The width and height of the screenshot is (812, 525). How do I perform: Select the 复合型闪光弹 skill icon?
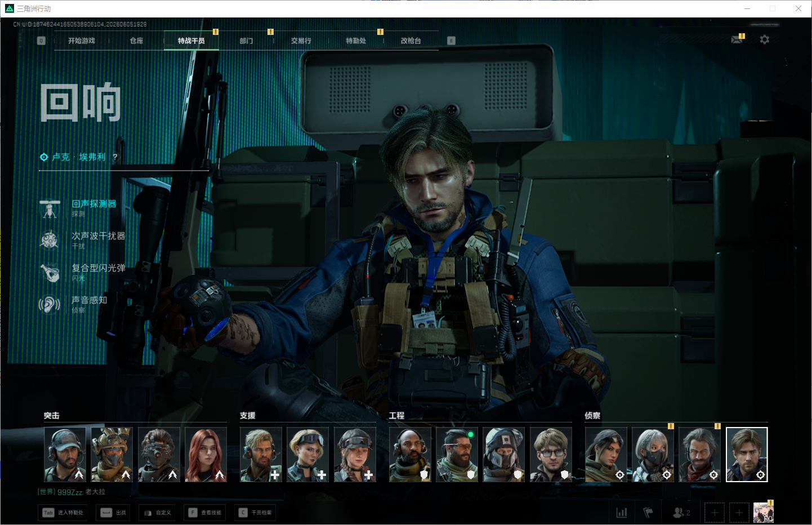[x=50, y=272]
